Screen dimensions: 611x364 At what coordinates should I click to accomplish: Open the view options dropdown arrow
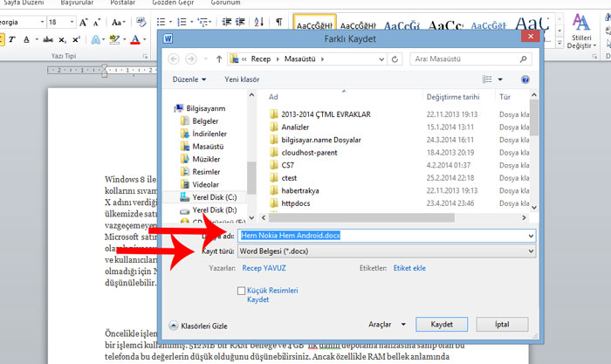tap(500, 79)
